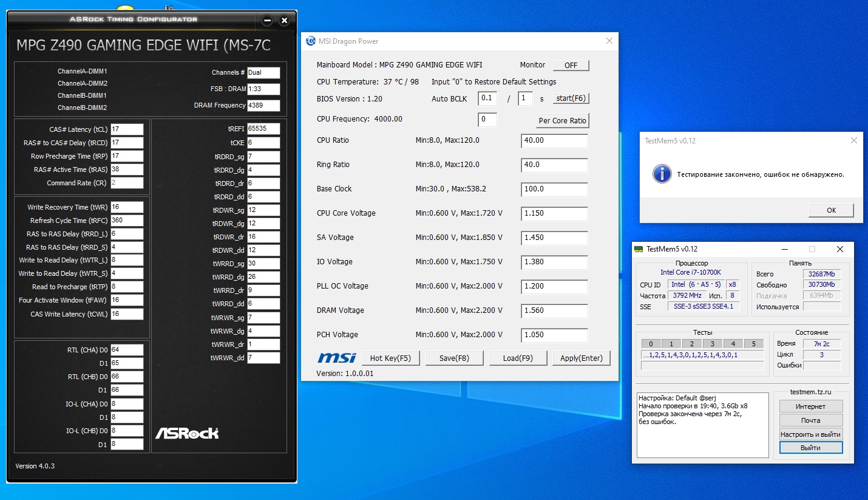Image resolution: width=868 pixels, height=500 pixels.
Task: Focus the PCH Voltage input field
Action: pos(554,335)
